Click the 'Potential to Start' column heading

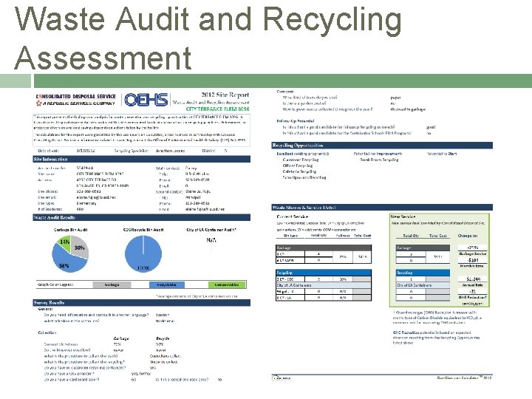coord(442,154)
